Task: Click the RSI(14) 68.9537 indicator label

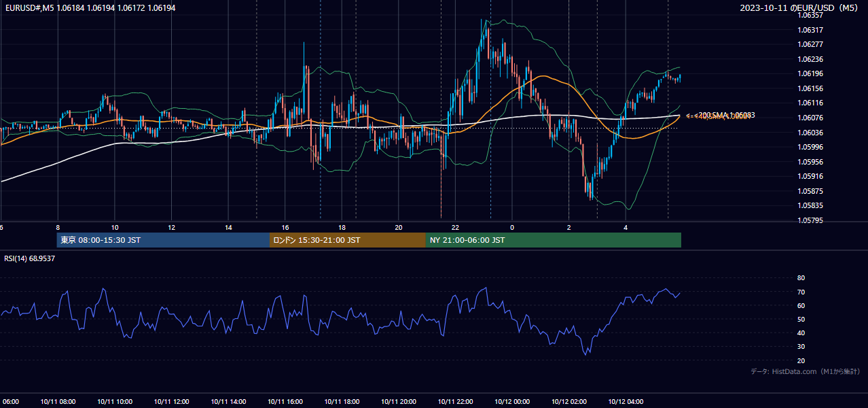Action: tap(30, 258)
